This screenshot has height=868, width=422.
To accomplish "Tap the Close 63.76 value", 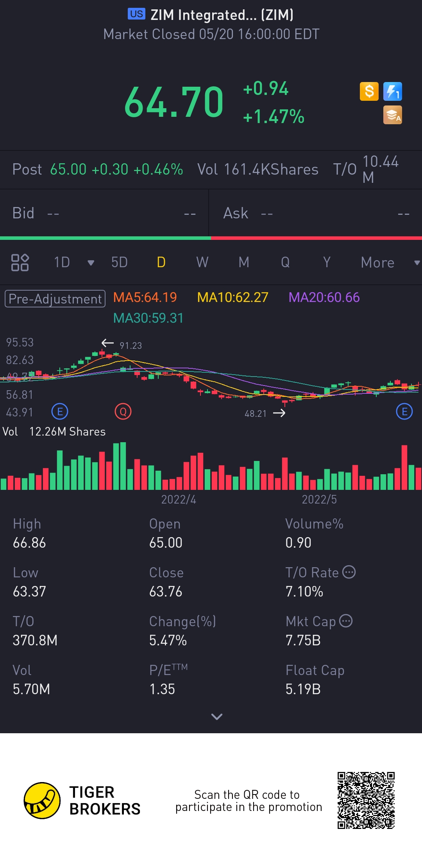I will [x=166, y=591].
